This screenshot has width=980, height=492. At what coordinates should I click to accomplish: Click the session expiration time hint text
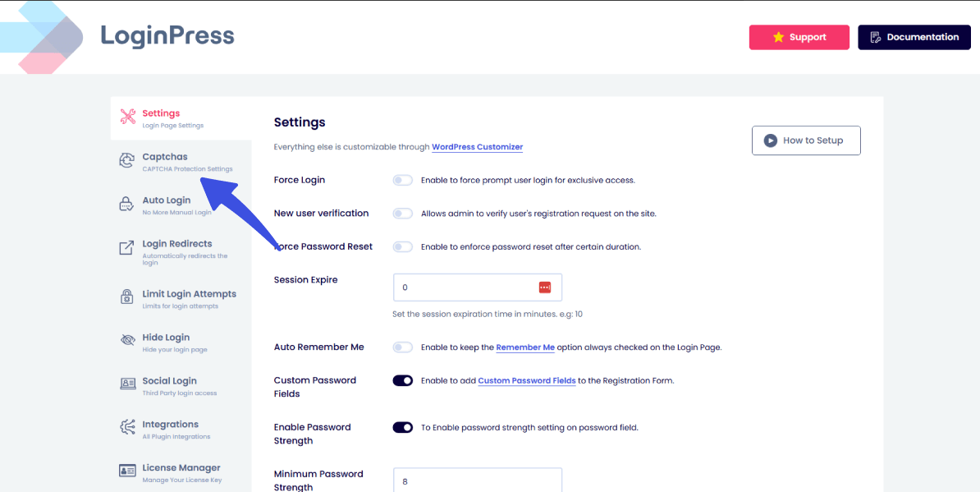[488, 315]
